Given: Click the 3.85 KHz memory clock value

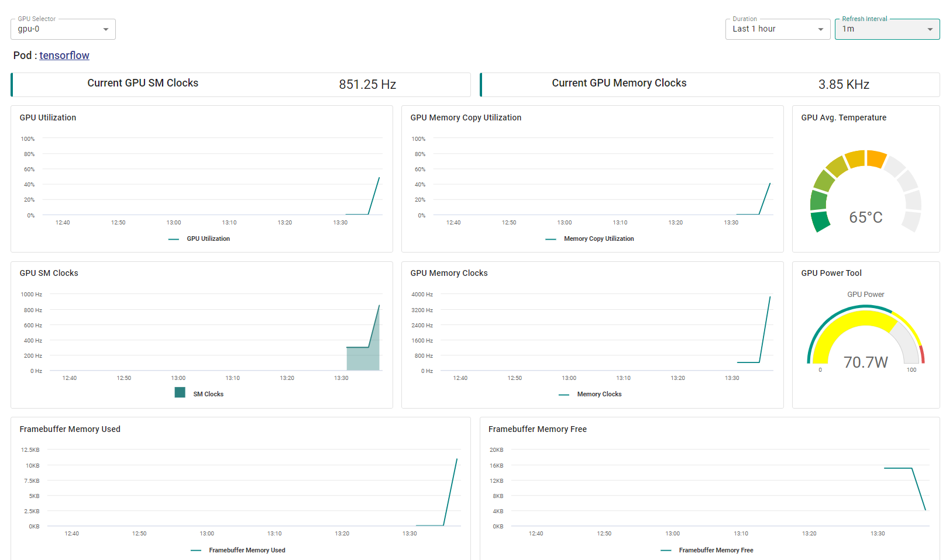Looking at the screenshot, I should 844,85.
